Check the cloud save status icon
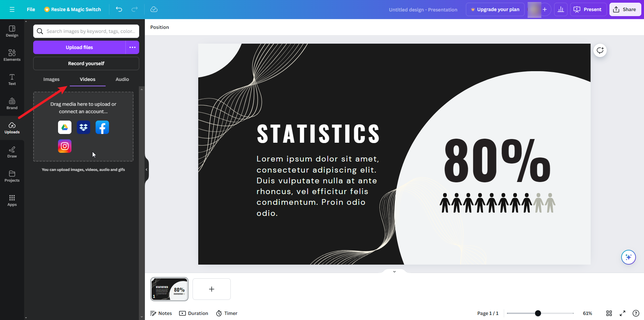This screenshot has width=644, height=320. tap(154, 9)
